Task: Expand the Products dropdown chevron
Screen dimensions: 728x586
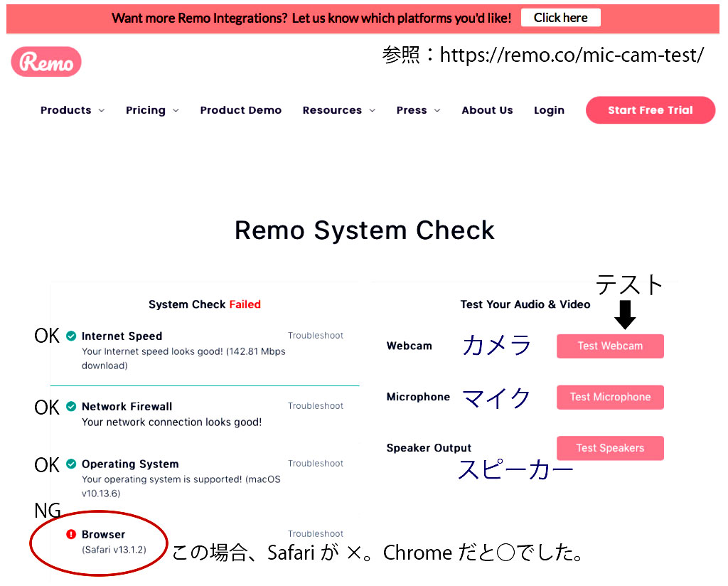Action: pos(102,110)
